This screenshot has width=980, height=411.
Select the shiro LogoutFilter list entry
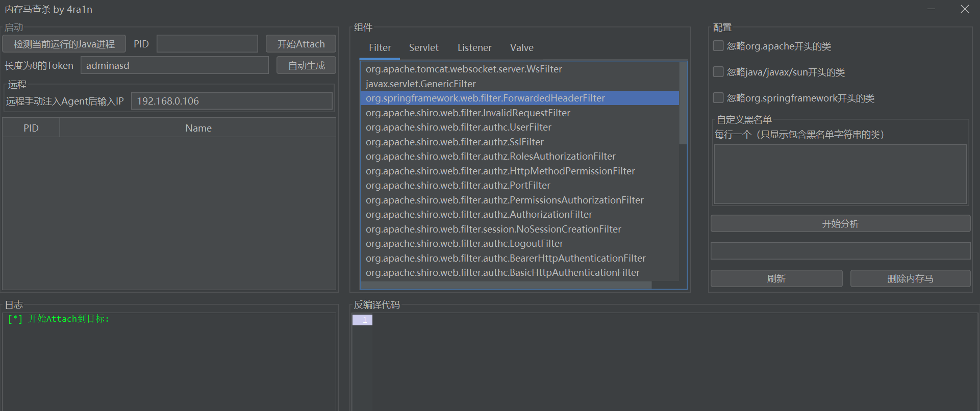(464, 244)
